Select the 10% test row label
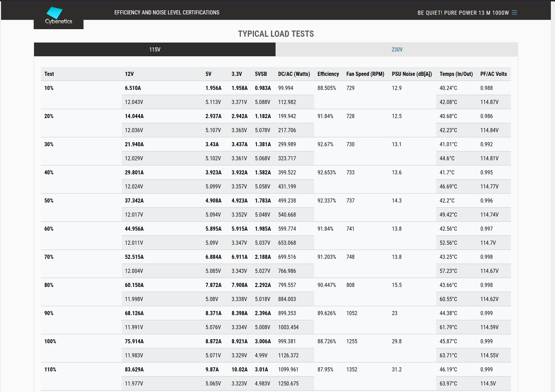Viewport: 555px width, 392px height. point(49,88)
